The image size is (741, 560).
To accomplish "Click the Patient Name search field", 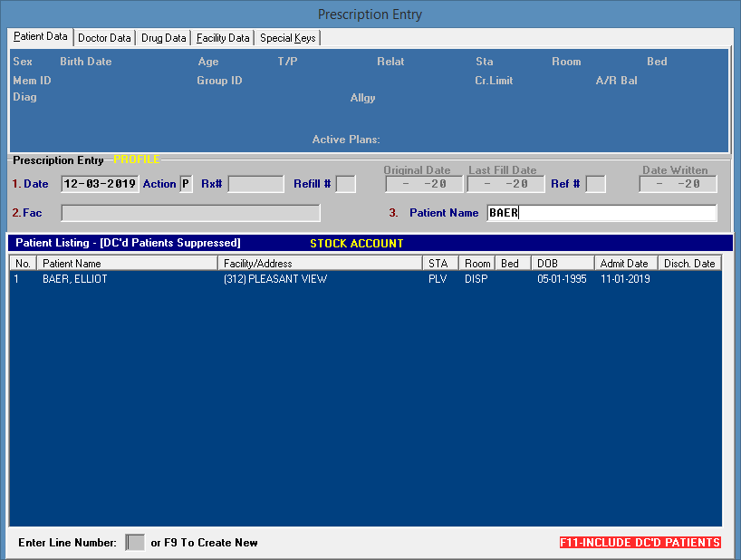I will [x=601, y=213].
